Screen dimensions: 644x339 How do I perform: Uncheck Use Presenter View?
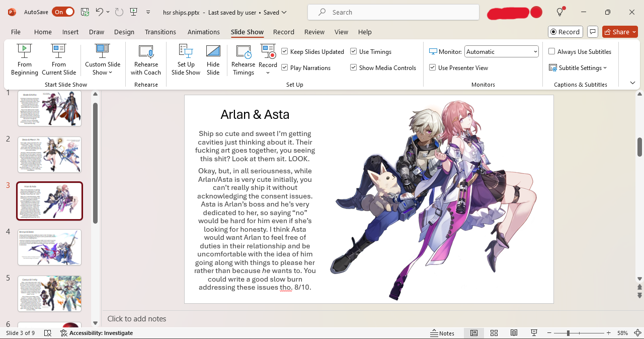point(433,68)
